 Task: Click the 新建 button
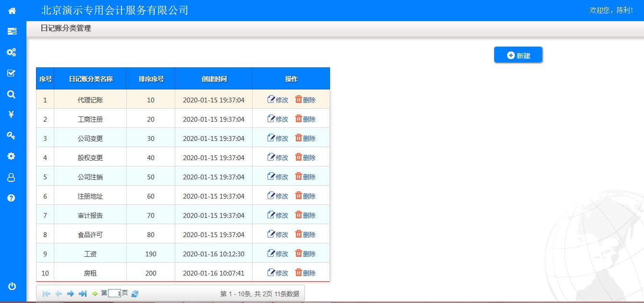tap(518, 55)
